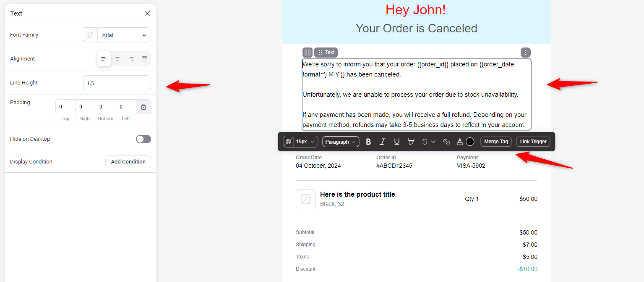Set text alignment to justify

(144, 59)
